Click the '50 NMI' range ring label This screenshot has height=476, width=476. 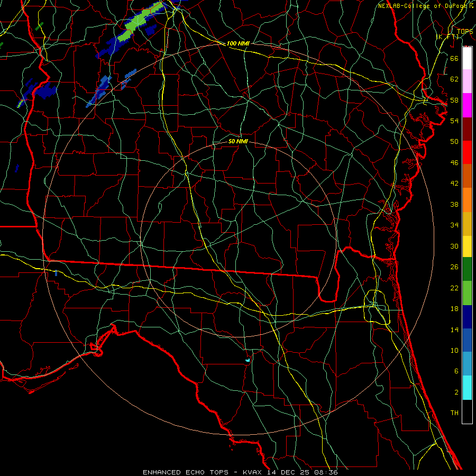click(x=238, y=141)
